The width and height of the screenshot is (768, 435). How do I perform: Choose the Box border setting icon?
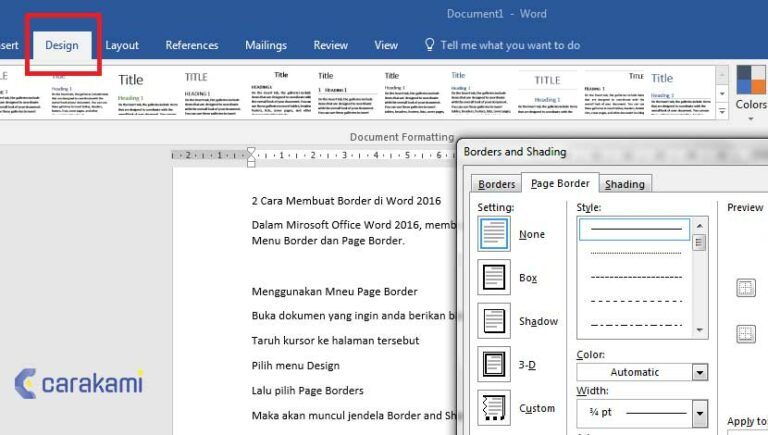coord(494,277)
